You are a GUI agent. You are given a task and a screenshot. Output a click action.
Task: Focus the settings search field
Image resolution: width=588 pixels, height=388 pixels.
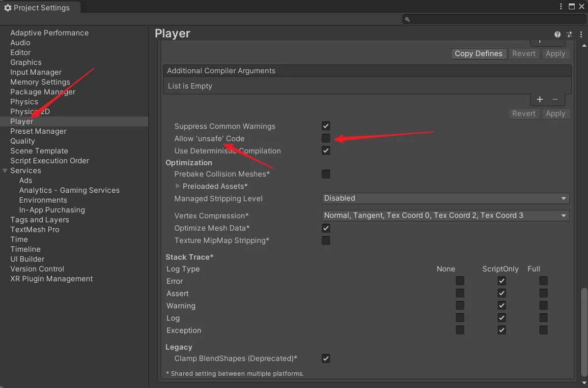[496, 19]
